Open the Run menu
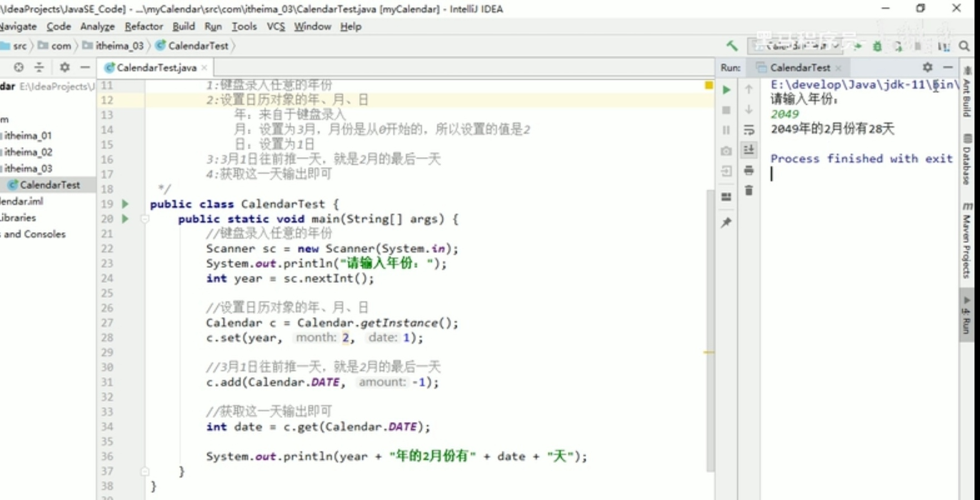The width and height of the screenshot is (980, 500). click(213, 26)
